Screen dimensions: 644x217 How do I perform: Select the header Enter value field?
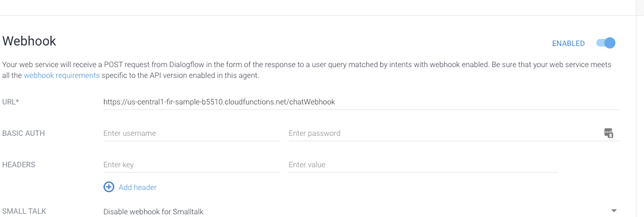[422, 165]
